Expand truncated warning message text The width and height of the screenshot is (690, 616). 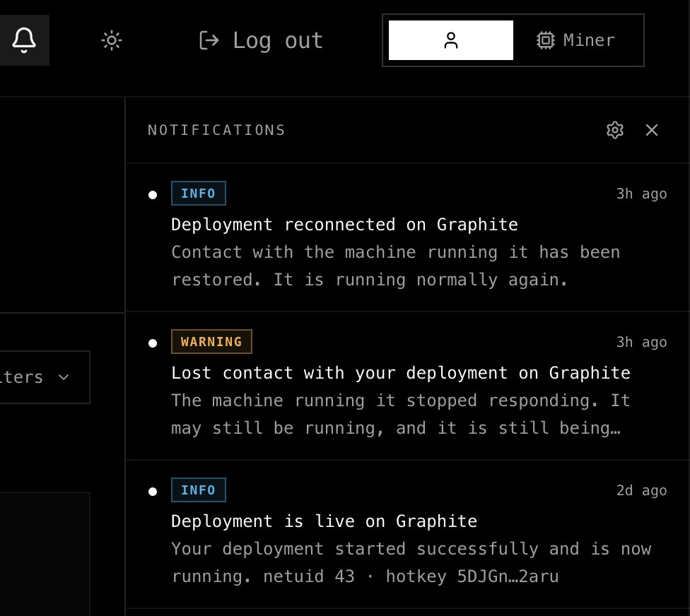point(401,414)
